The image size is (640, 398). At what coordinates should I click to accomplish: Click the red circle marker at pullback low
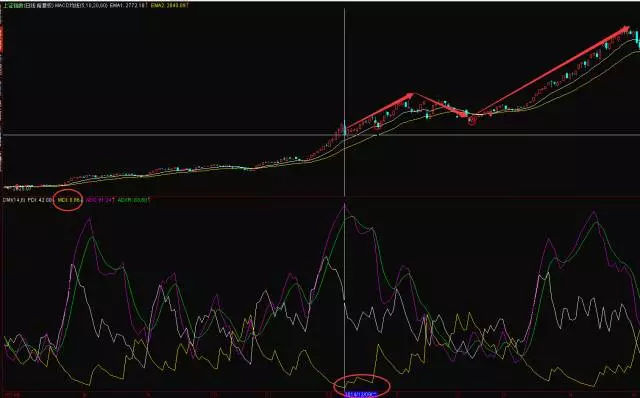tap(472, 120)
